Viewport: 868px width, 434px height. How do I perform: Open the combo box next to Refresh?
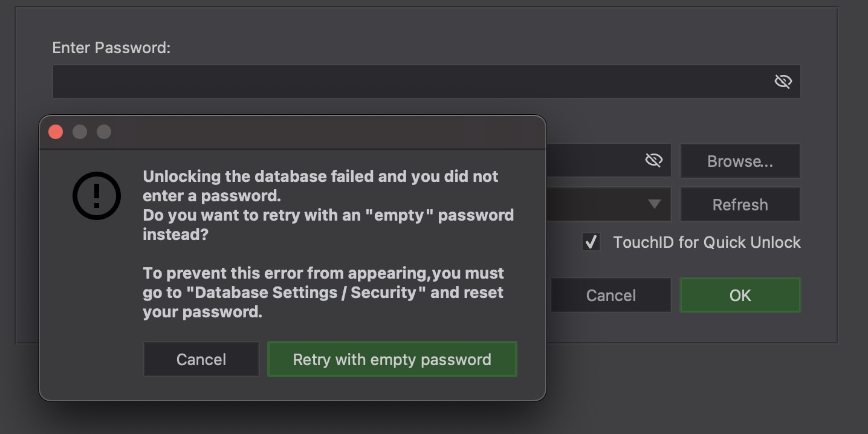pos(604,204)
